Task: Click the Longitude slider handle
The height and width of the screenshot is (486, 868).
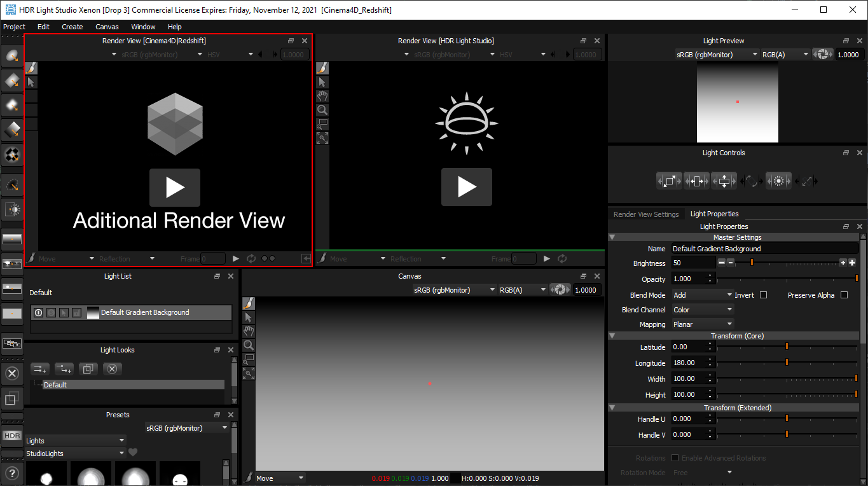Action: coord(787,363)
